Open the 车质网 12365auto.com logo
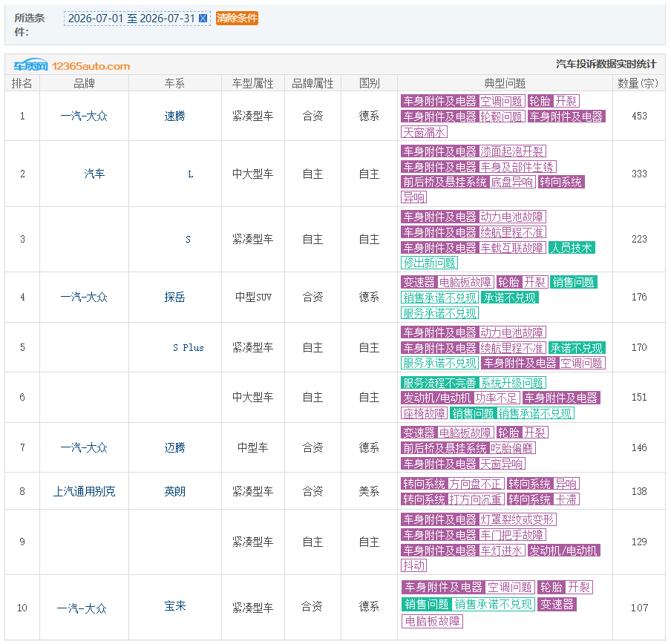This screenshot has height=644, width=671. coord(71,65)
